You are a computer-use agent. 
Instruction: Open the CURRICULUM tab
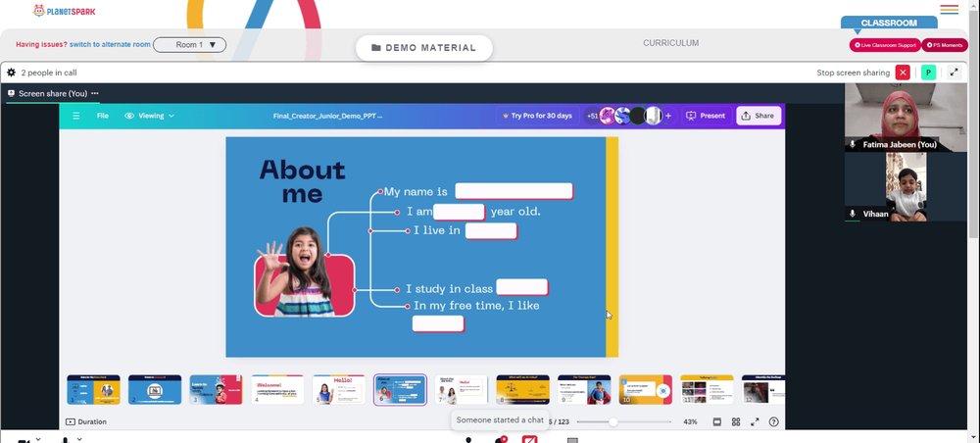point(670,43)
